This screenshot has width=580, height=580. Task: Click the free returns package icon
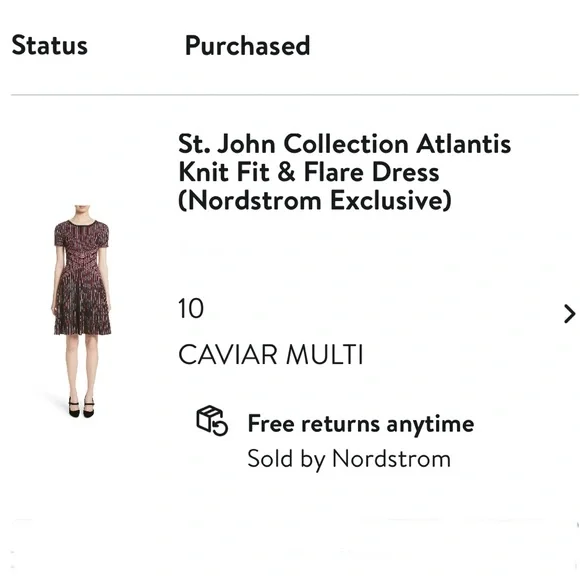(212, 421)
